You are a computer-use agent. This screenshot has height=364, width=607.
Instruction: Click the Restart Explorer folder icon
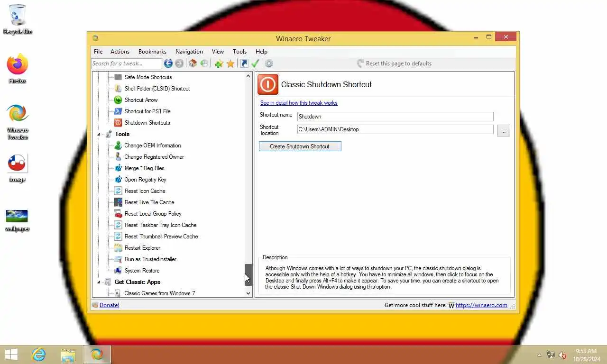click(118, 248)
